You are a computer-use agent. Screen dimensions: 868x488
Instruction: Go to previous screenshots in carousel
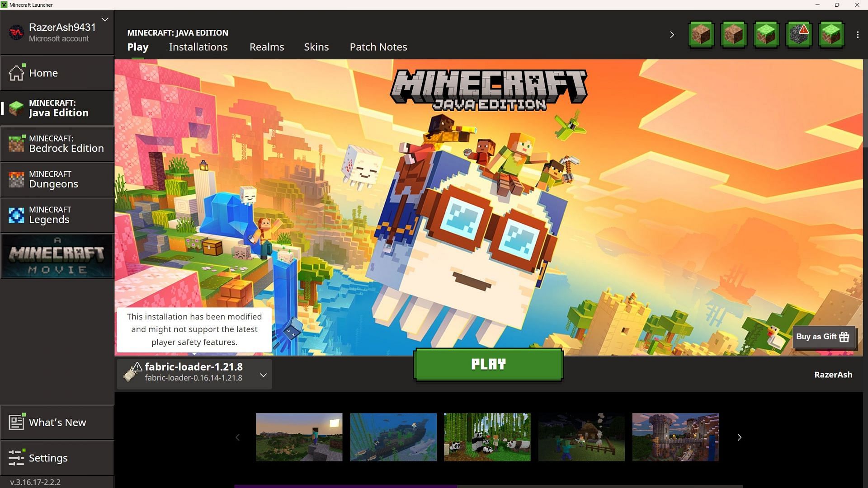(238, 437)
